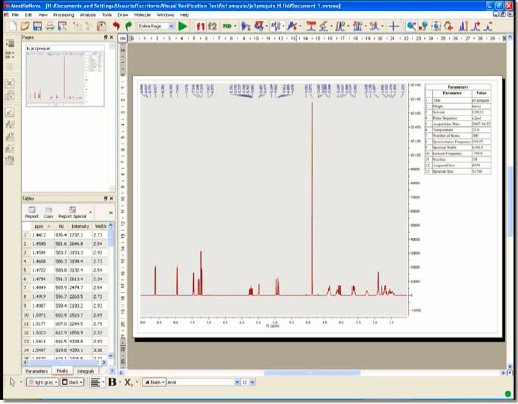Screen dimensions: 518x404
Task: Activate the crosshair cursor tool
Action: pos(394,26)
